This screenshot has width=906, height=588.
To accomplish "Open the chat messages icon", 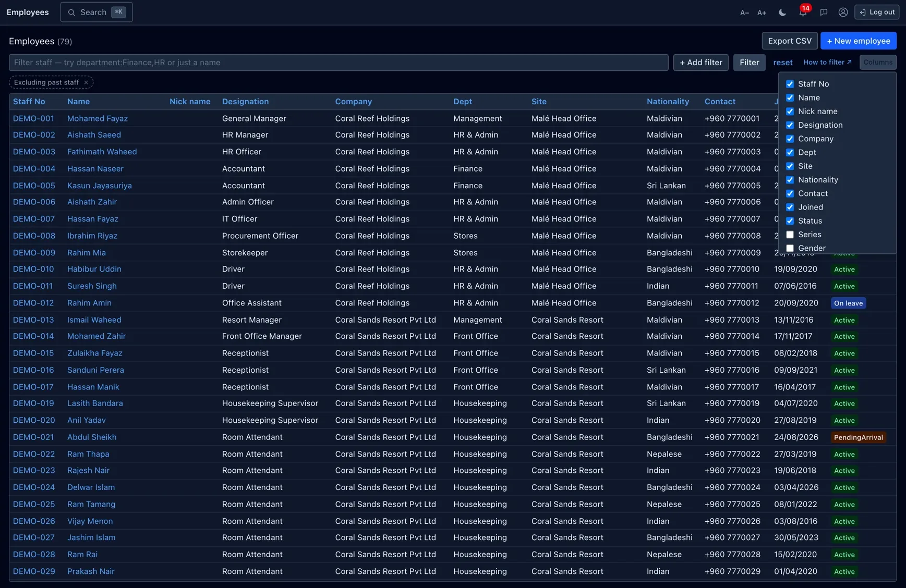I will click(x=824, y=13).
